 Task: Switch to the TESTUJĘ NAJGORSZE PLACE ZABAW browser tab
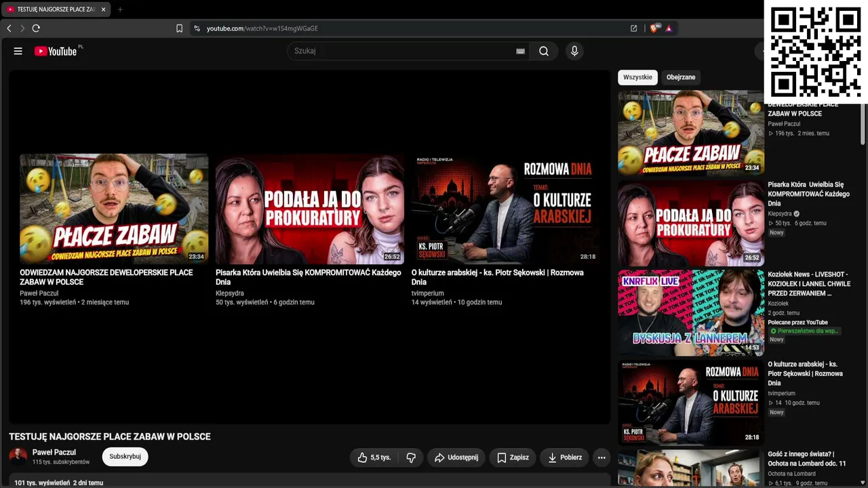[56, 9]
